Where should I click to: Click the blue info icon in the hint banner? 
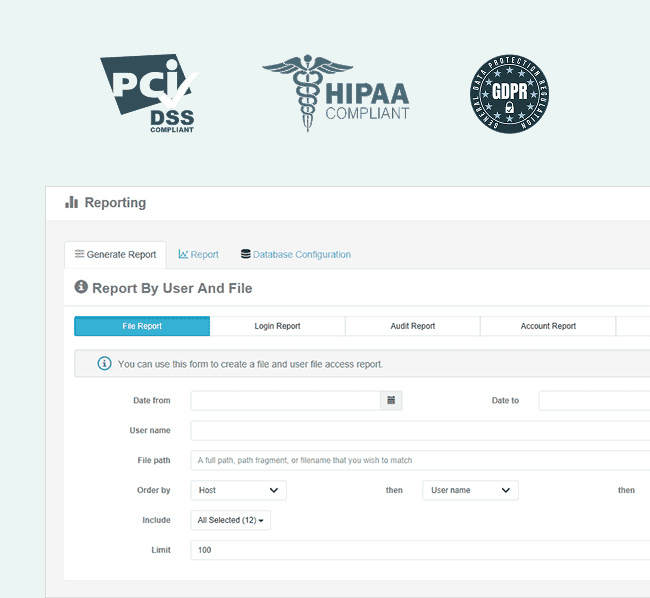coord(104,364)
